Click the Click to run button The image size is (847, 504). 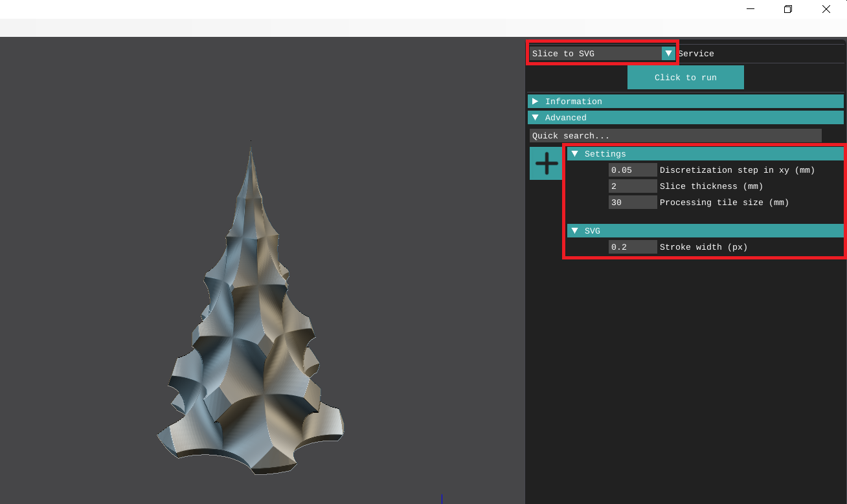coord(685,78)
